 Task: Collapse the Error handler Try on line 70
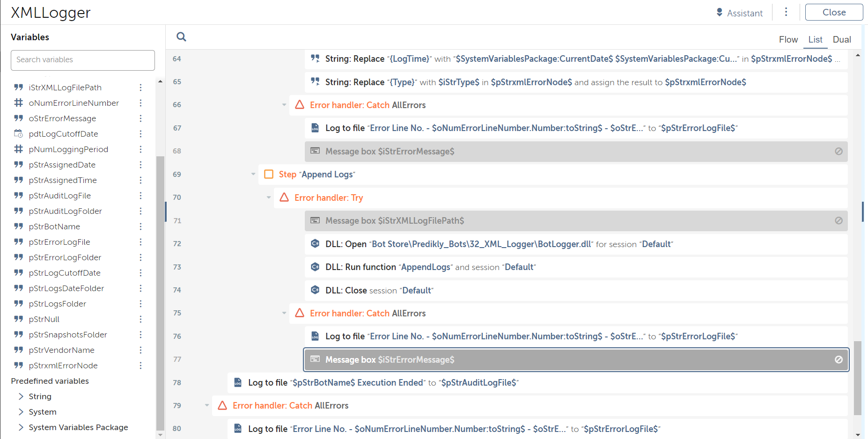pos(269,198)
